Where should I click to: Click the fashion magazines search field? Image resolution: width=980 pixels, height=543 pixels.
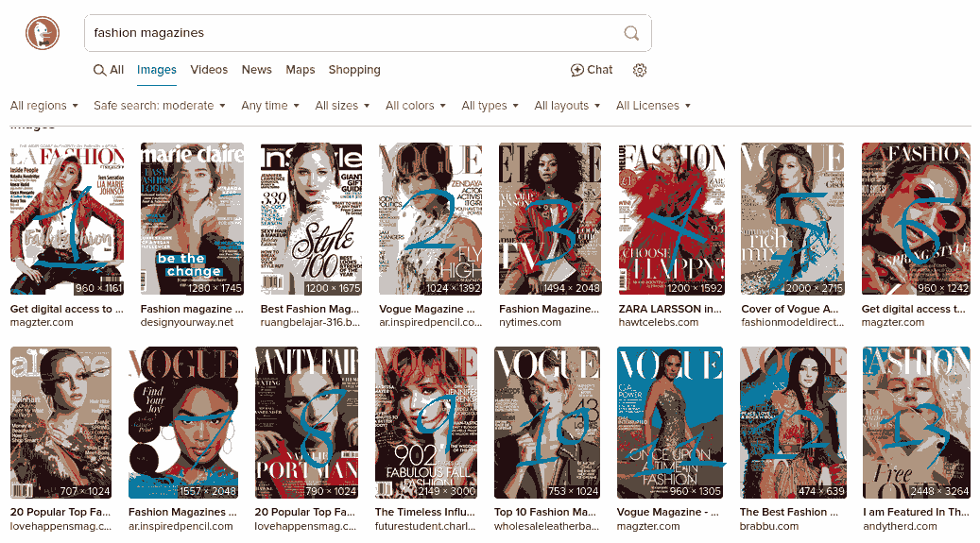click(x=368, y=33)
